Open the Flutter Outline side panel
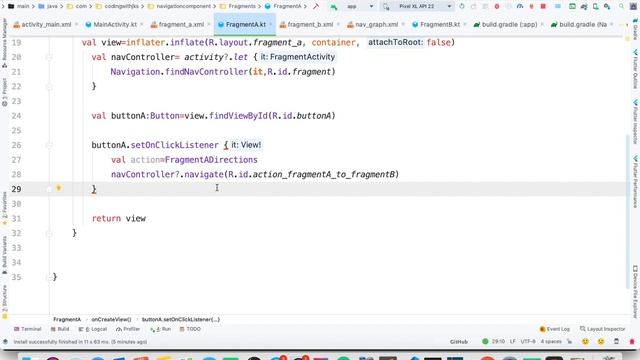Viewport: 640px width, 360px height. (x=635, y=69)
